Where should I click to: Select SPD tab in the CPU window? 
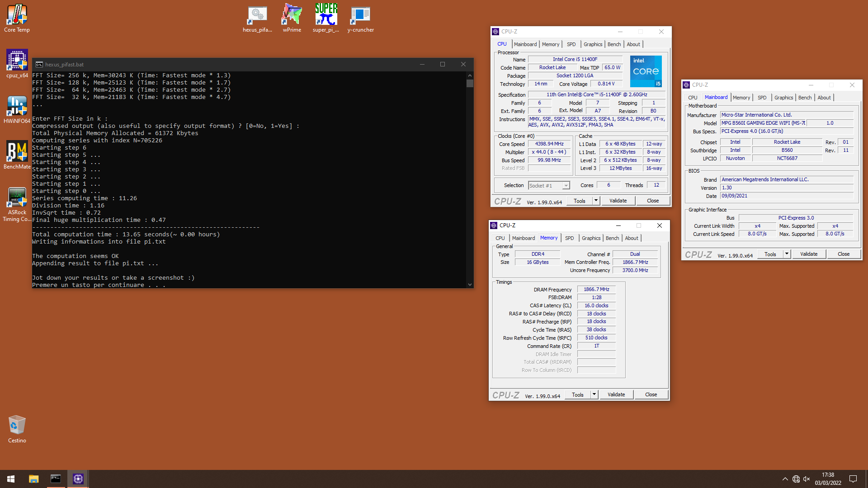tap(571, 44)
